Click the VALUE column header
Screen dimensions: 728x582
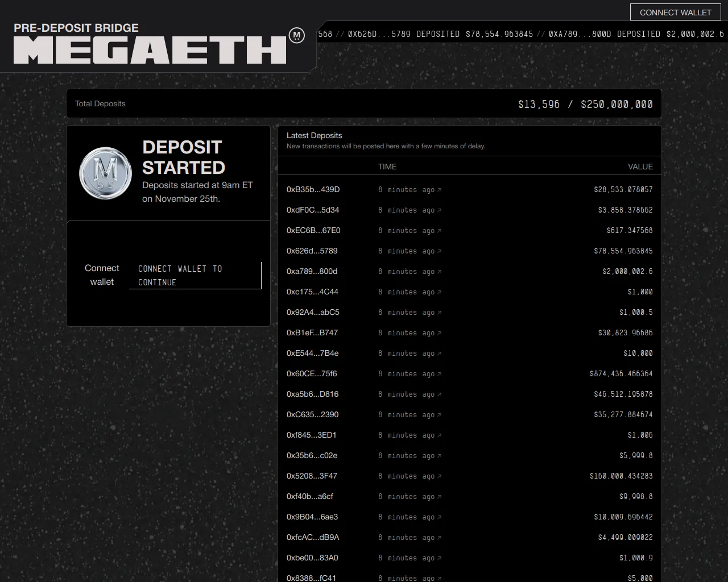coord(640,167)
